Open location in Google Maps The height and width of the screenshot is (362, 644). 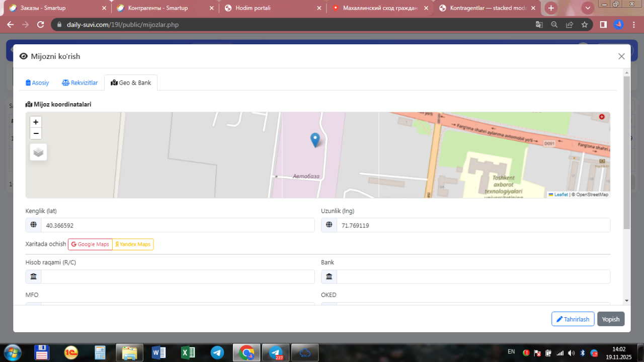tap(90, 244)
